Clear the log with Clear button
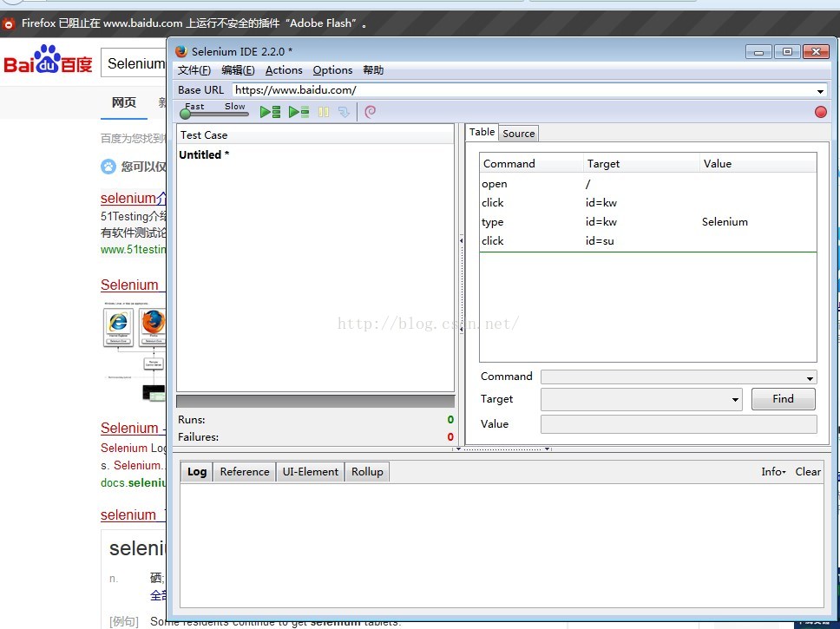840x629 pixels. point(808,471)
